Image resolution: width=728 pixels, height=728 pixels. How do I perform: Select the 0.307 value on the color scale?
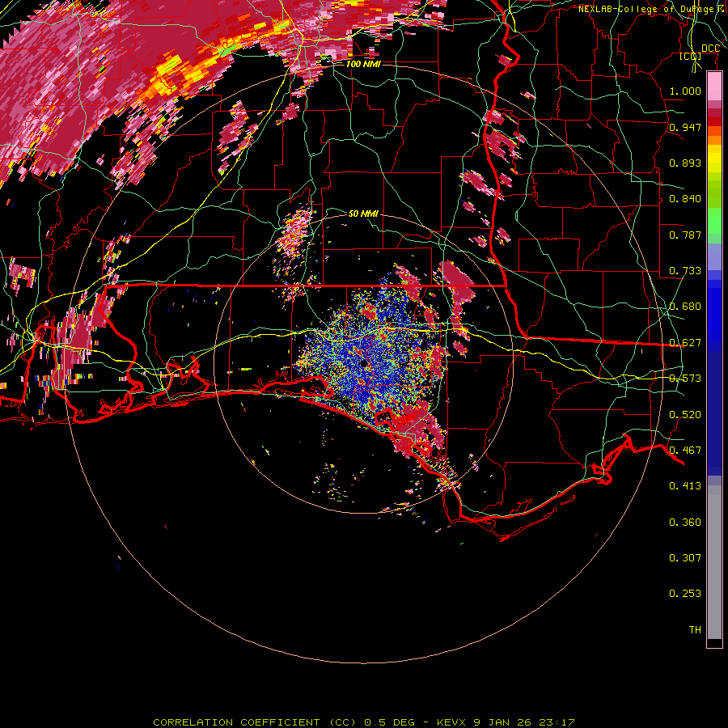pyautogui.click(x=685, y=558)
